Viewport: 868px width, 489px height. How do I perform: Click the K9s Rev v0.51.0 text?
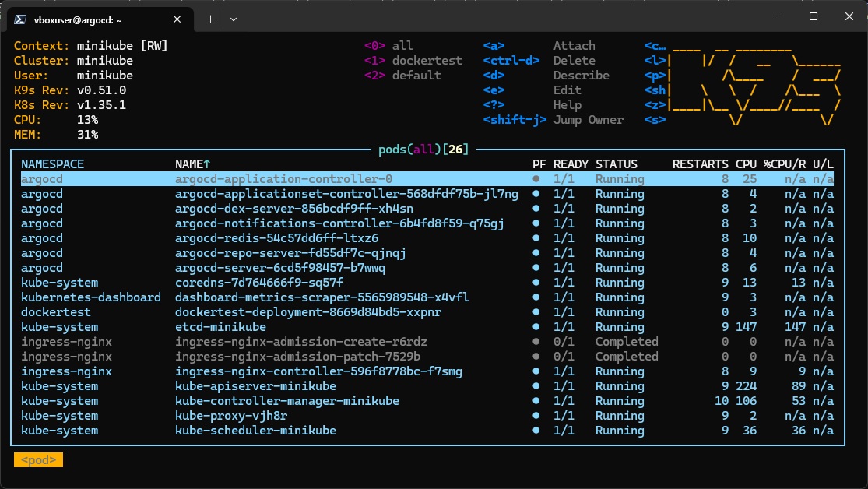tap(70, 90)
